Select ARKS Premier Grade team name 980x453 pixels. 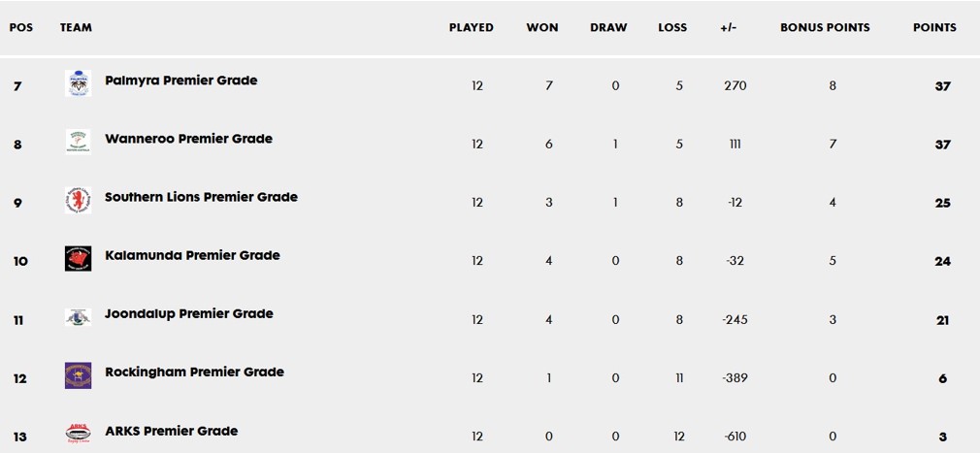[171, 431]
